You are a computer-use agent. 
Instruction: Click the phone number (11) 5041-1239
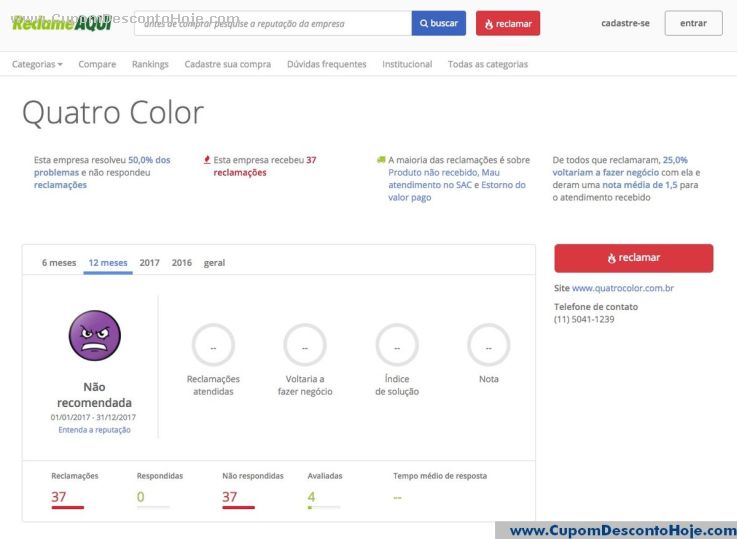pyautogui.click(x=584, y=319)
